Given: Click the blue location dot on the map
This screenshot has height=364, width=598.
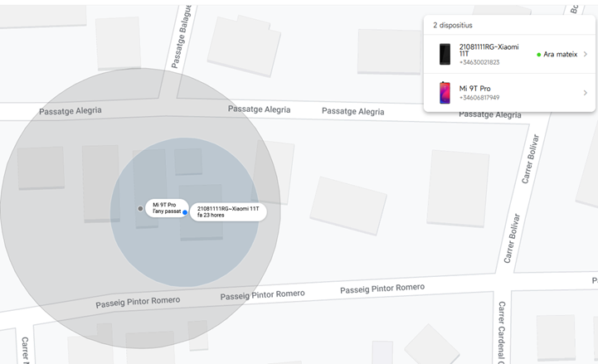Looking at the screenshot, I should click(x=185, y=213).
